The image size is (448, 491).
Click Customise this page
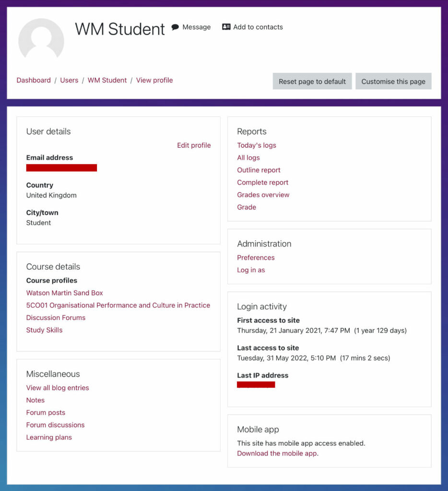[x=393, y=81]
